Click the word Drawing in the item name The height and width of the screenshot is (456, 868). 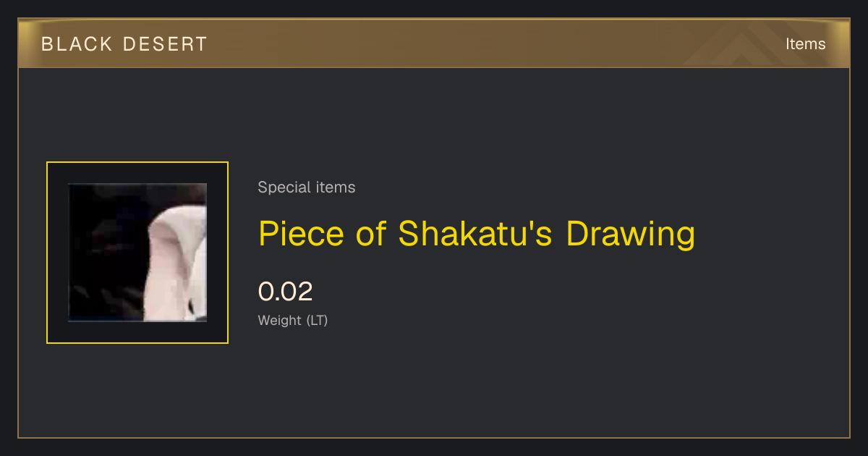tap(630, 234)
